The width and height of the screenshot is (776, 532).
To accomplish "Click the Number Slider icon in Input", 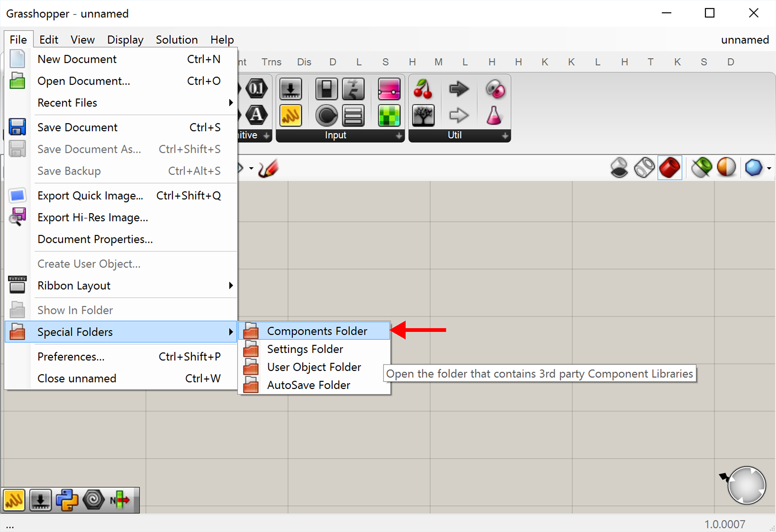I will pyautogui.click(x=291, y=89).
